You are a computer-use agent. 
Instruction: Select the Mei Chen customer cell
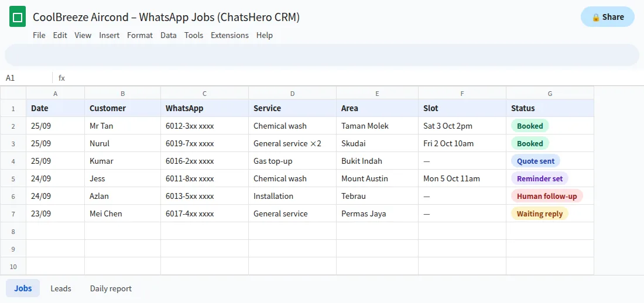(x=123, y=214)
